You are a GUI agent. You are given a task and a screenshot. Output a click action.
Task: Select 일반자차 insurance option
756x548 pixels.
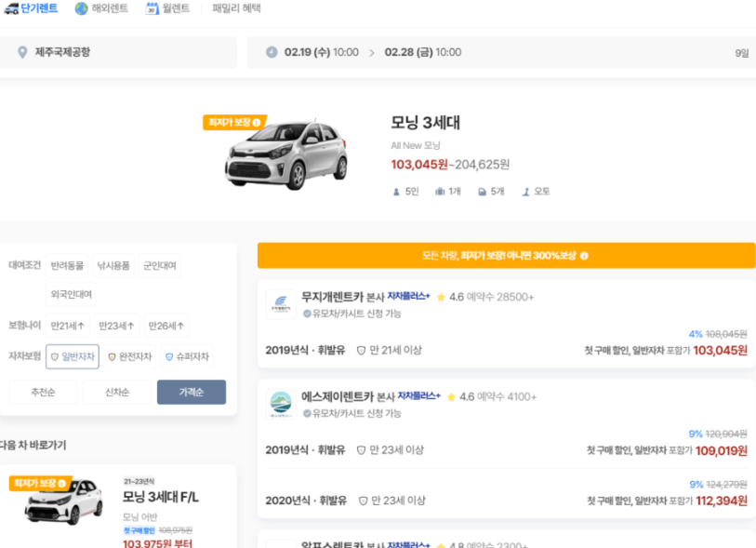pos(73,356)
